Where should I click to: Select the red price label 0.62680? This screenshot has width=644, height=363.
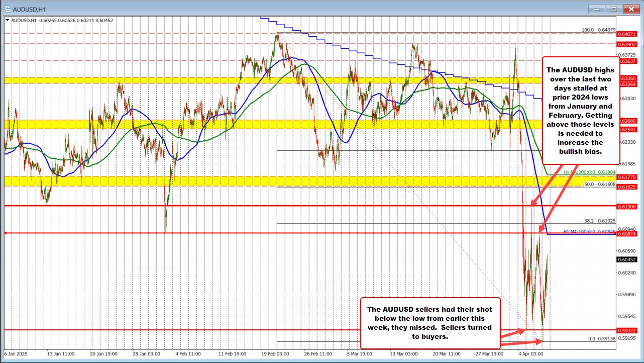pyautogui.click(x=628, y=121)
